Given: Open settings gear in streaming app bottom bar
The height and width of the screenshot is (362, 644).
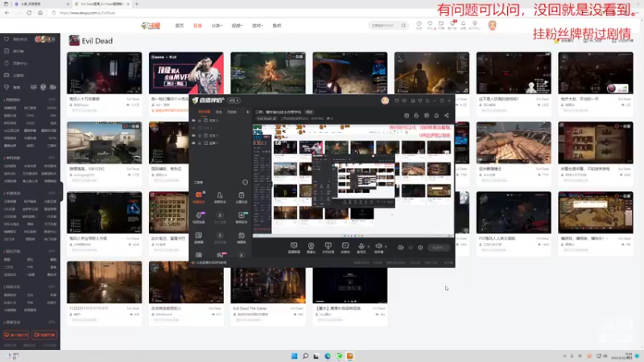Looking at the screenshot, I should [420, 248].
